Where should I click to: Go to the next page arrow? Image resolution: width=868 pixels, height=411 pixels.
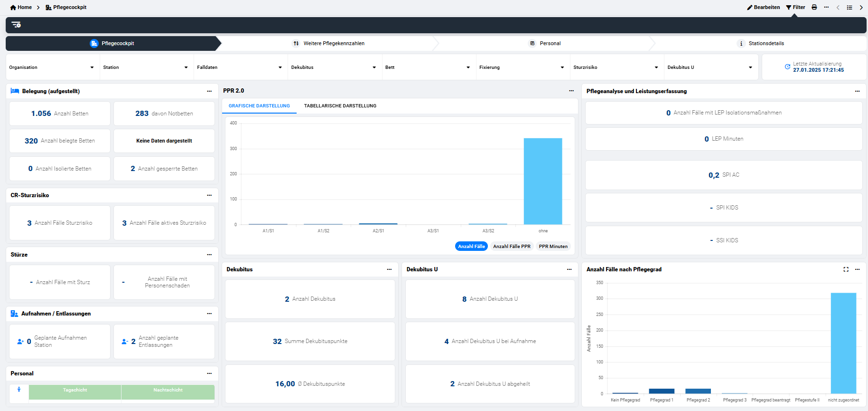pyautogui.click(x=861, y=8)
